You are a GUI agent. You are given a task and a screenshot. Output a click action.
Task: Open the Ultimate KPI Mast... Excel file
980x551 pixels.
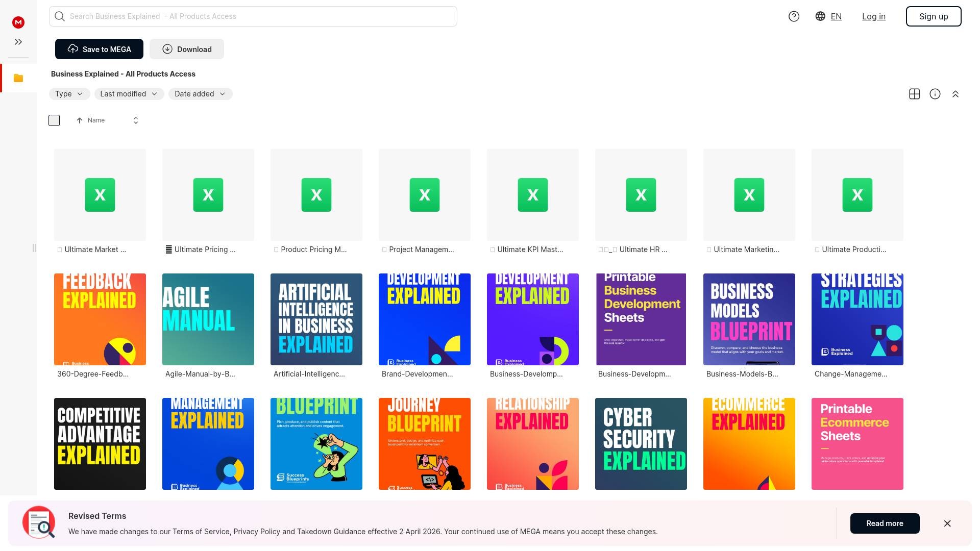pyautogui.click(x=532, y=195)
